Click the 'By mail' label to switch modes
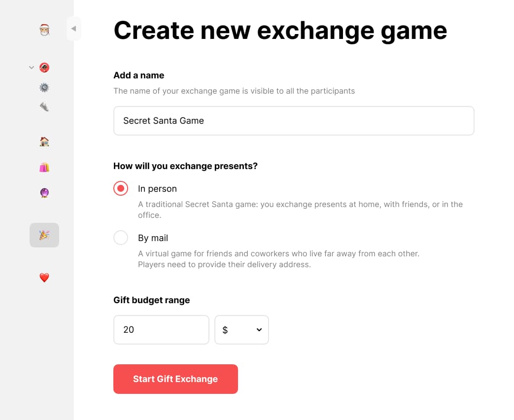The width and height of the screenshot is (514, 420). 153,238
